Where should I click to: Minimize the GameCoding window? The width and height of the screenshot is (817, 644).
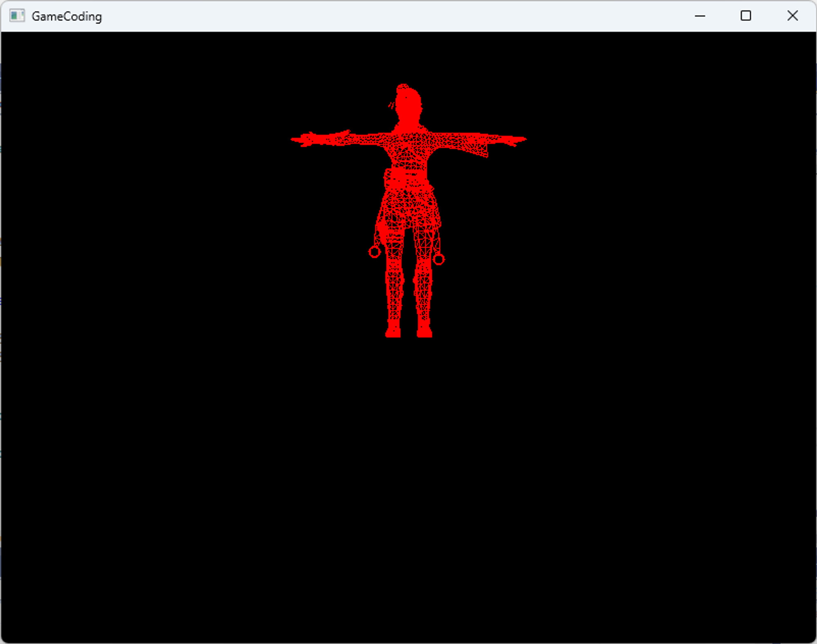(700, 16)
